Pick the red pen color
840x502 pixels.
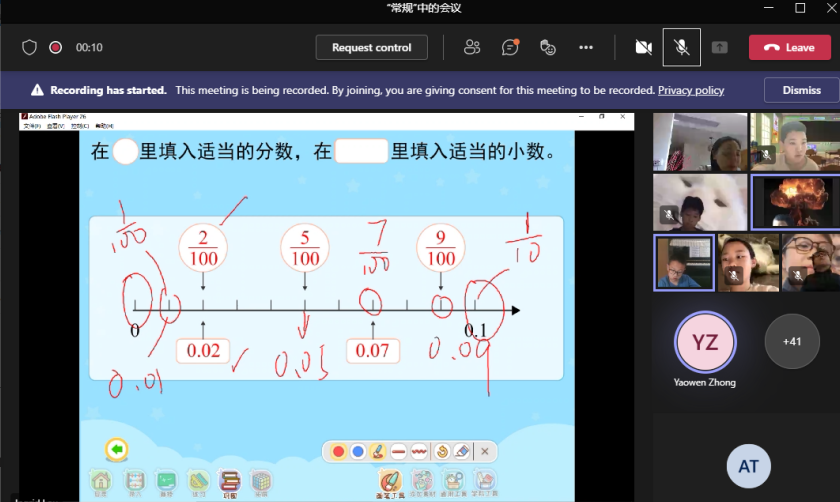[338, 452]
